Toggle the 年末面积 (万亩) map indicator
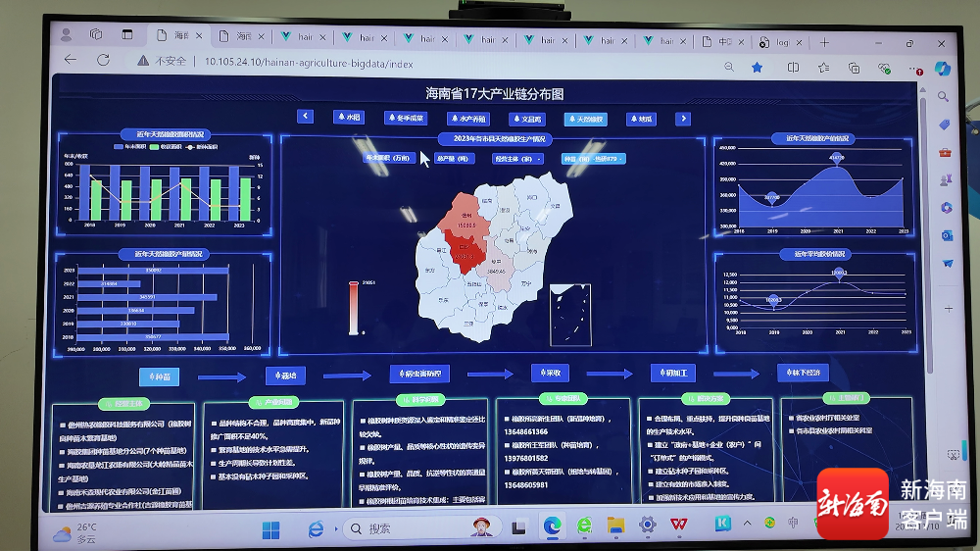 coord(391,157)
